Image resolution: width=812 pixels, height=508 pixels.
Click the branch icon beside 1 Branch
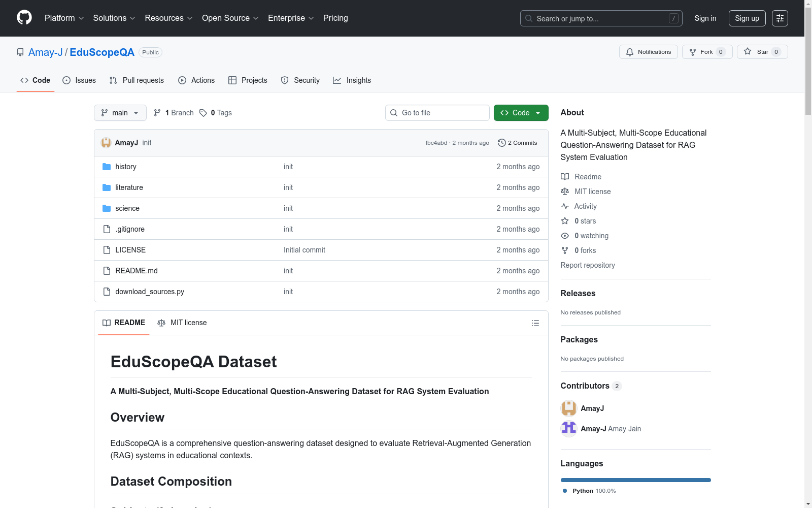(157, 113)
